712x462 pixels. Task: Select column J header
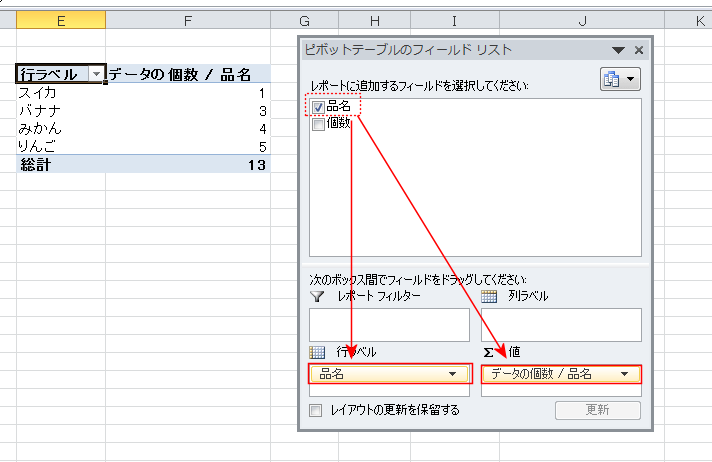coord(582,20)
